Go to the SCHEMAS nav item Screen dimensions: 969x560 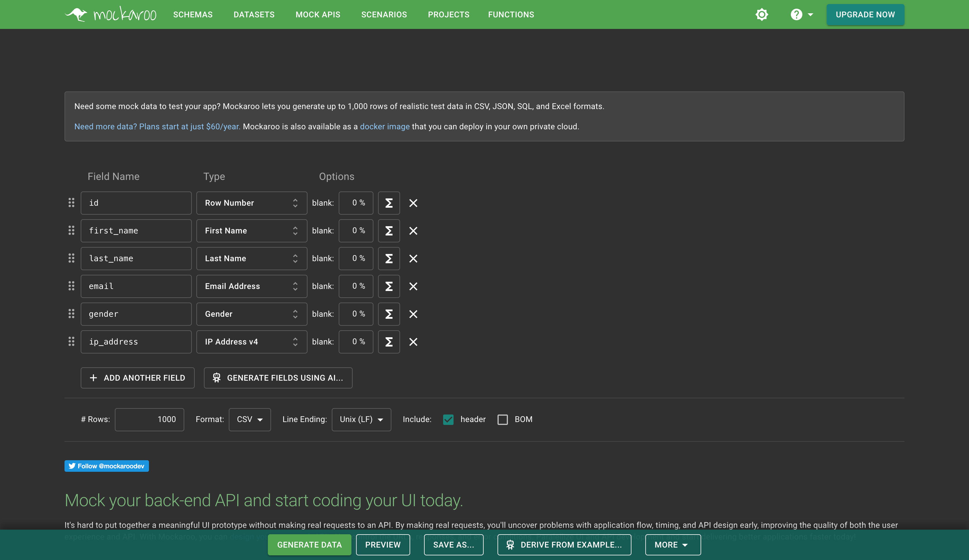[x=193, y=15]
